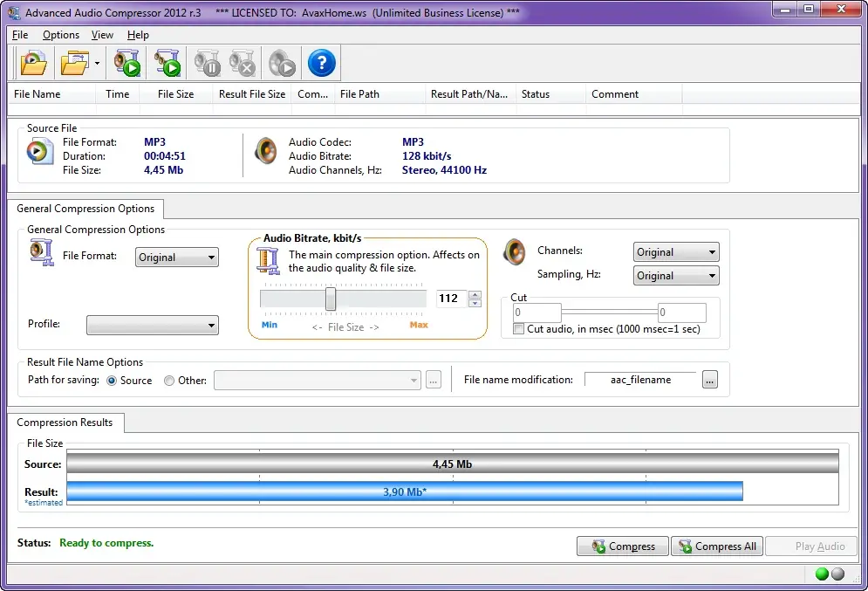Click the Result File Size column header
This screenshot has width=868, height=591.
coord(252,94)
